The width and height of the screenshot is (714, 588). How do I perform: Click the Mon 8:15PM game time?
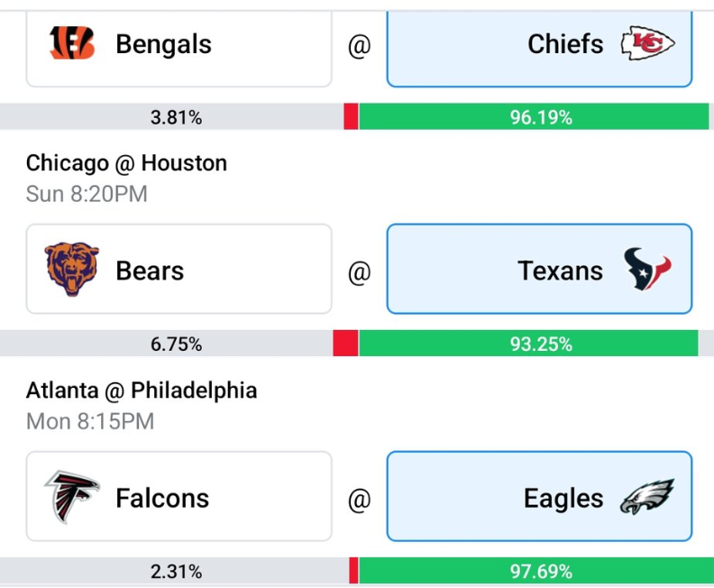(90, 421)
